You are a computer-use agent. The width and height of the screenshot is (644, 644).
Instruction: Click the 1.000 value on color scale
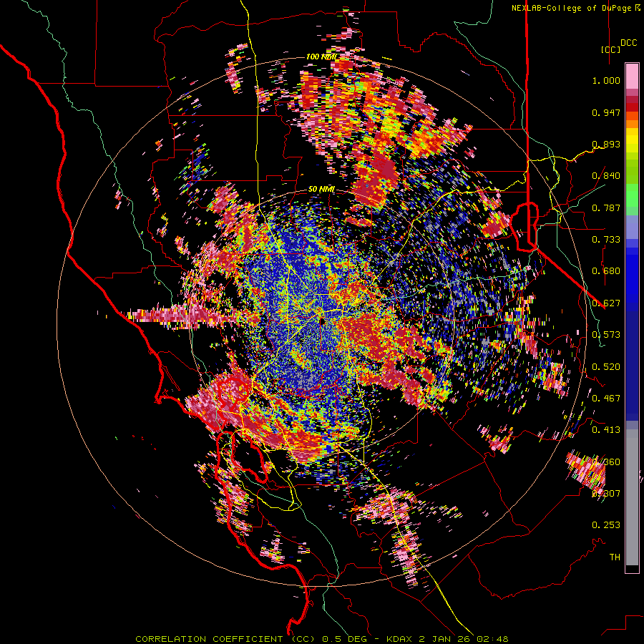click(x=606, y=80)
